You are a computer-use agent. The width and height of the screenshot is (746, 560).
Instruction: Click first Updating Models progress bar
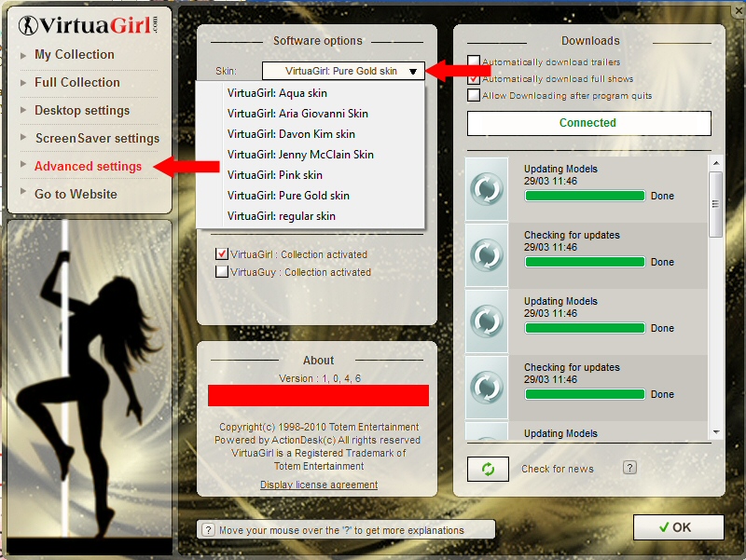tap(585, 196)
